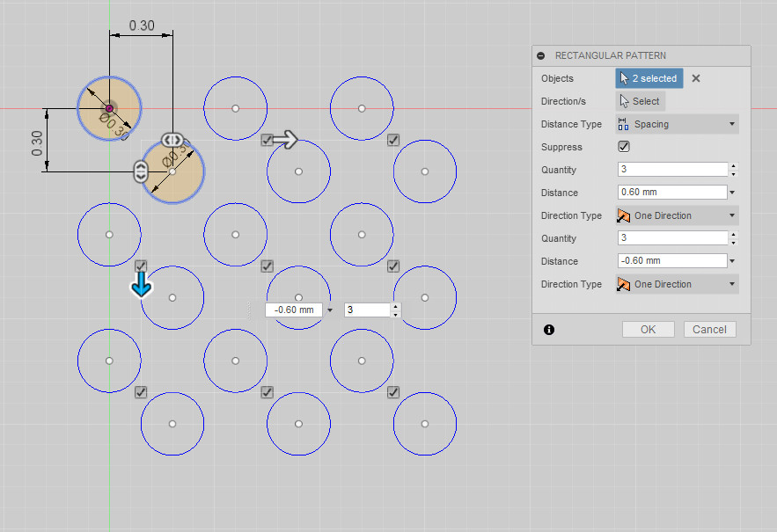Open the 0.60 mm Distance dropdown arrow
This screenshot has height=532, width=777.
point(732,193)
